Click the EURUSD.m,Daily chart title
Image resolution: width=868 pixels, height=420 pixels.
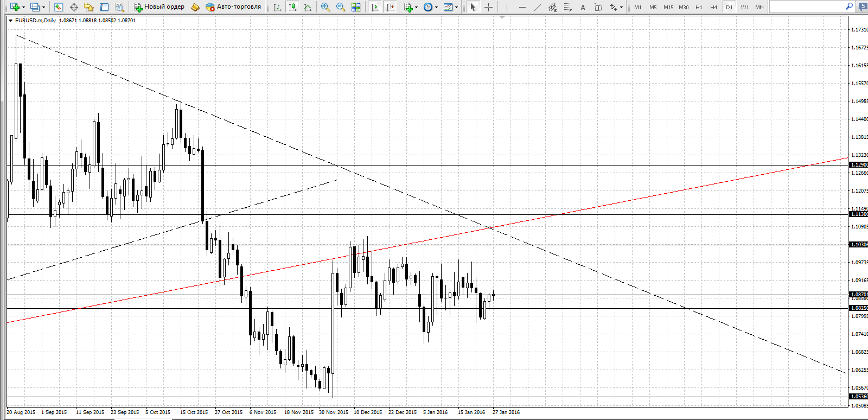[x=35, y=21]
